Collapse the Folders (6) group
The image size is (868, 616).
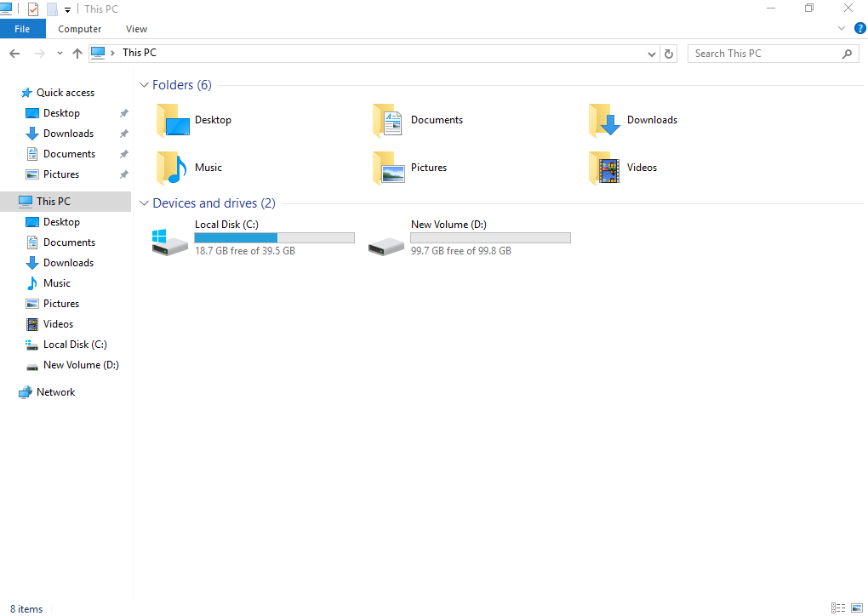pos(144,85)
